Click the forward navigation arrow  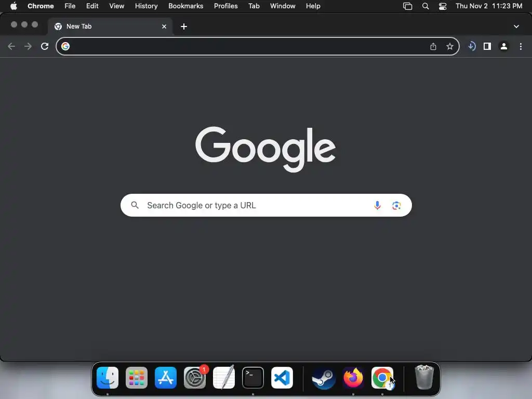point(28,46)
